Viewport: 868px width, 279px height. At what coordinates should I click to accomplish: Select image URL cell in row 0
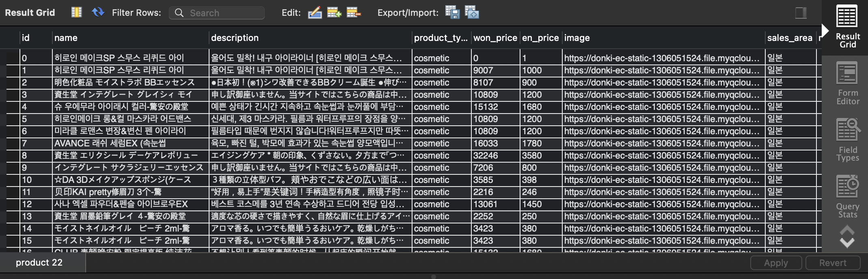point(663,58)
